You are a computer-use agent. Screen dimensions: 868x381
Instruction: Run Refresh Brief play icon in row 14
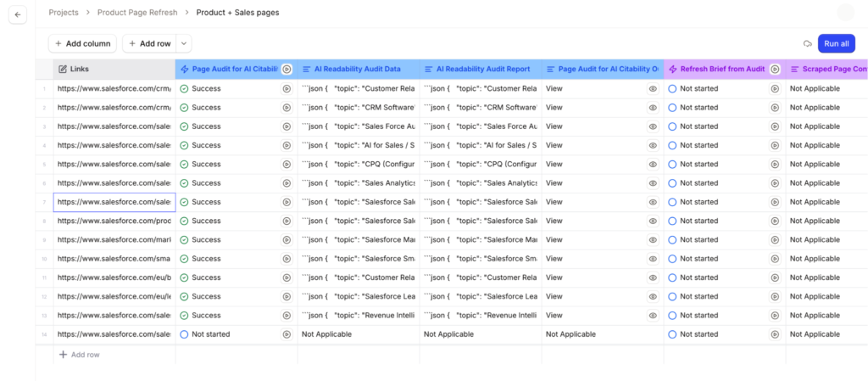(775, 334)
